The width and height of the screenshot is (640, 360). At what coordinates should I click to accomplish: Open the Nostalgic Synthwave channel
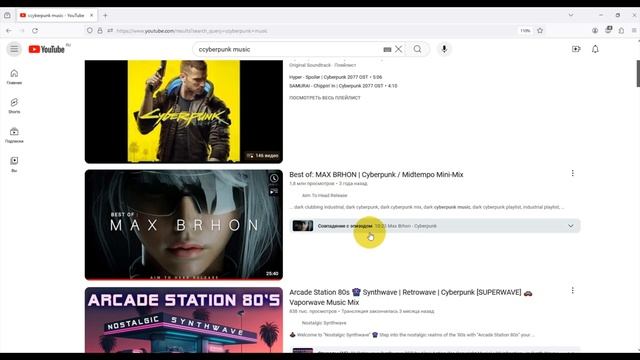point(324,323)
